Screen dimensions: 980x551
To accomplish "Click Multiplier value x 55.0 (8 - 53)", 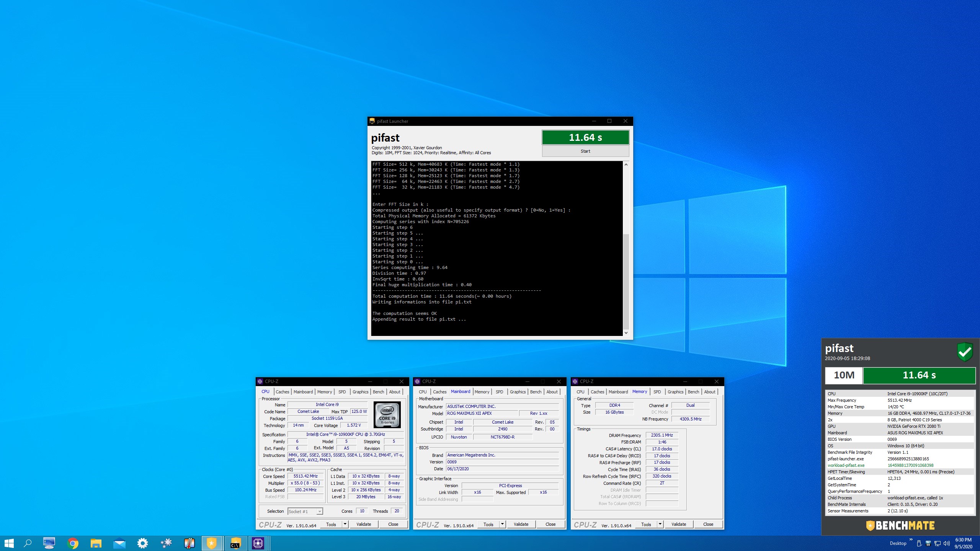I will [305, 483].
